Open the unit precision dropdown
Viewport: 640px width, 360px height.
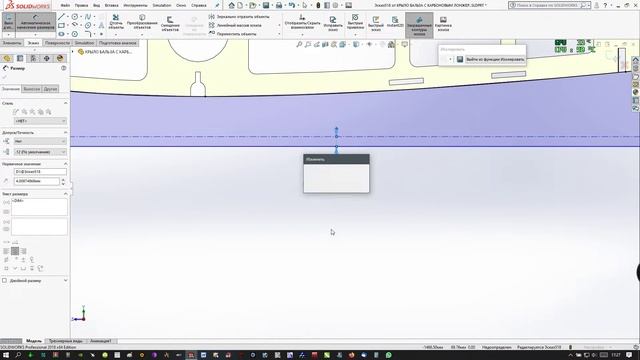[x=40, y=152]
